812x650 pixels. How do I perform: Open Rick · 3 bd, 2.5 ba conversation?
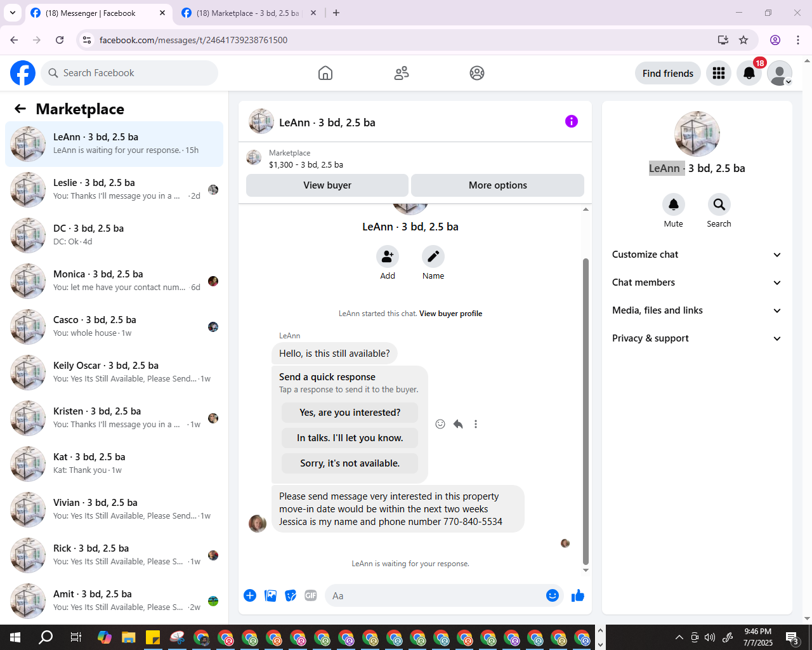click(114, 555)
